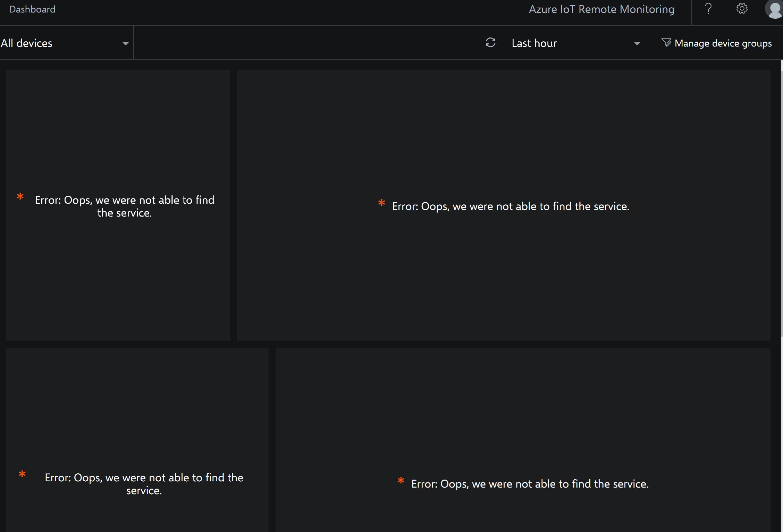Click the service error message in the top-left panel
Viewport: 783px width, 532px height.
[124, 206]
